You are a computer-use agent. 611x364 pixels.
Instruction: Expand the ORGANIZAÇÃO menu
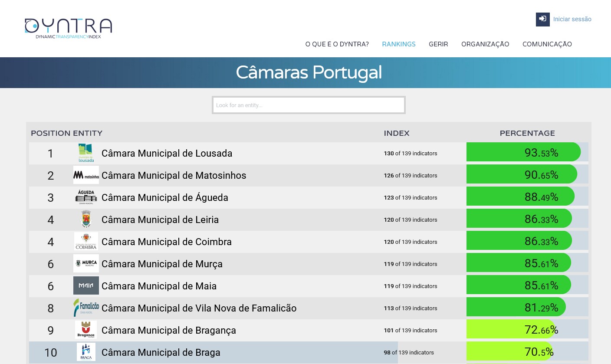[485, 44]
